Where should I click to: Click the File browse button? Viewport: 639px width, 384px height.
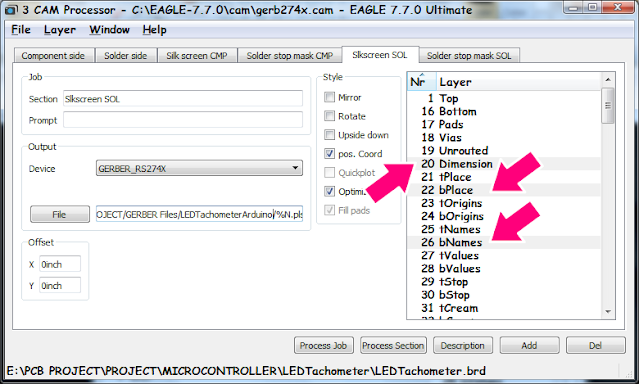click(59, 214)
